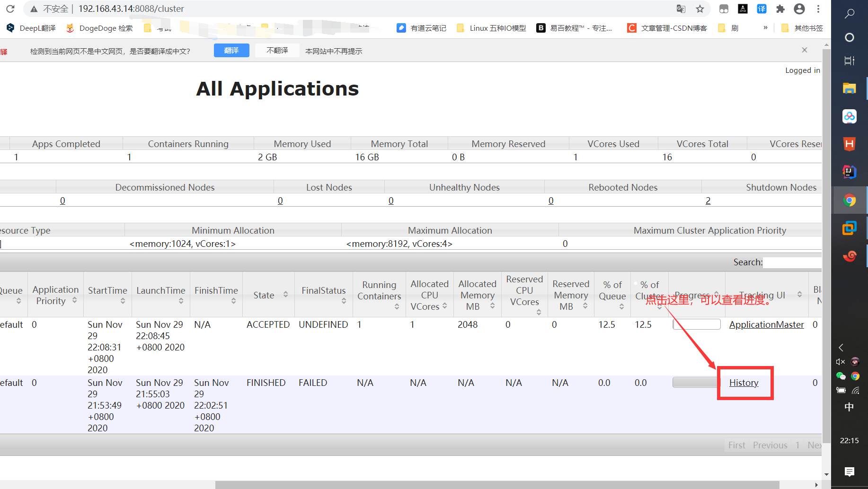Click the Decommissioned Nodes count 0 link

click(62, 201)
